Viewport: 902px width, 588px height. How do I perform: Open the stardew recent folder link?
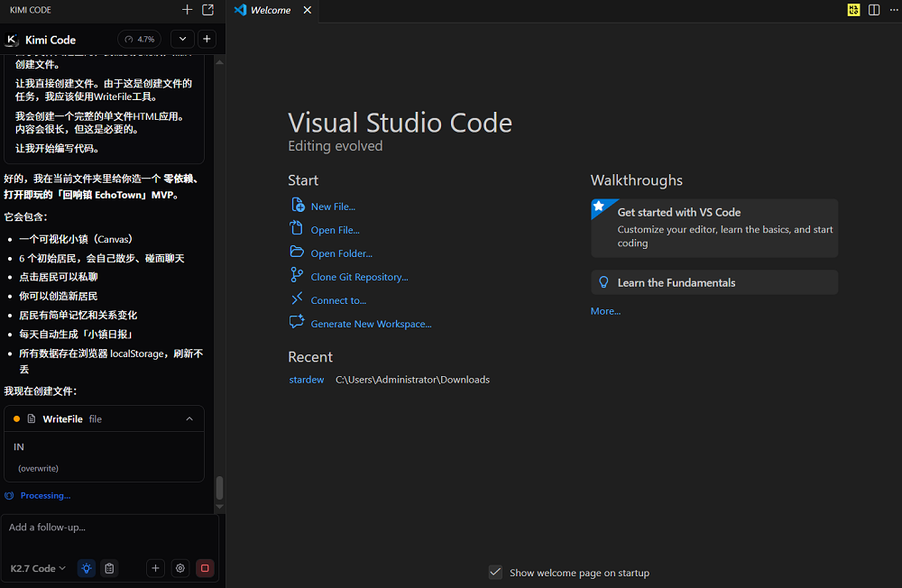(x=306, y=380)
